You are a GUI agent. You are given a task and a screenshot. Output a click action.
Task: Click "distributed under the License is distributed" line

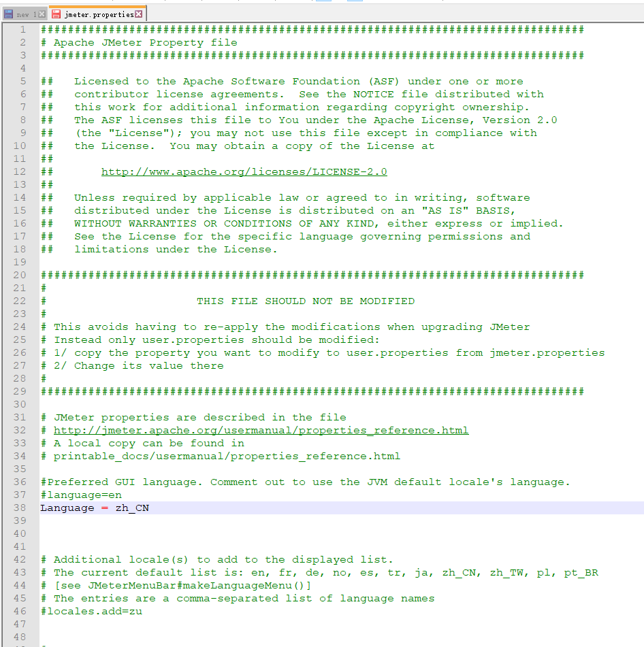pos(295,210)
